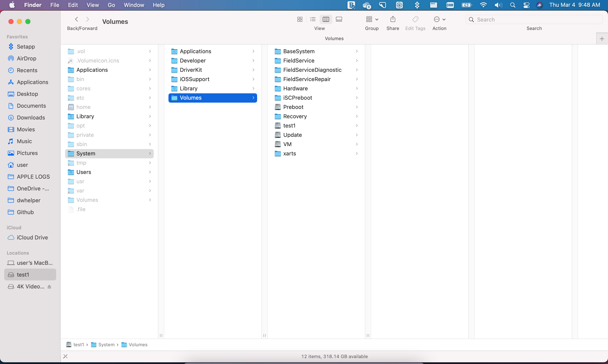Viewport: 608px width, 364px height.
Task: Add new tab with plus button
Action: (602, 39)
